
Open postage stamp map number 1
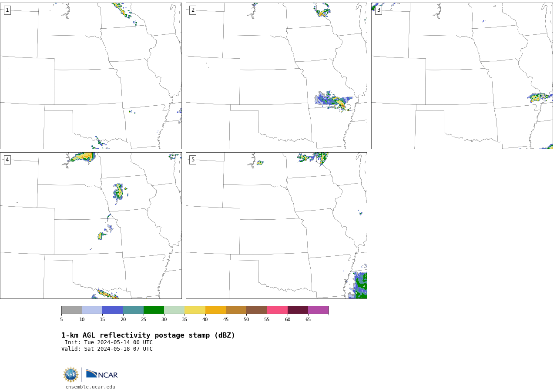click(x=91, y=76)
